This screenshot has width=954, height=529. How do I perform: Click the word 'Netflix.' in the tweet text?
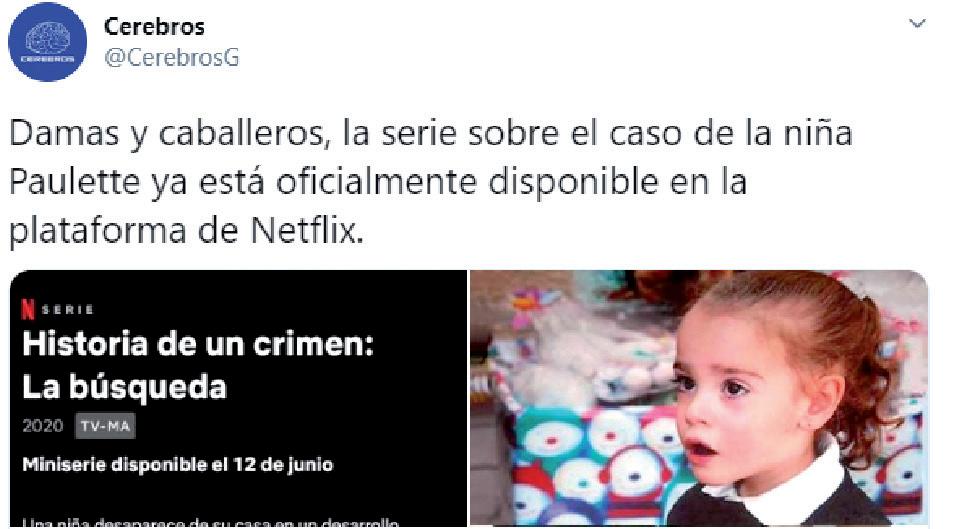pos(307,231)
